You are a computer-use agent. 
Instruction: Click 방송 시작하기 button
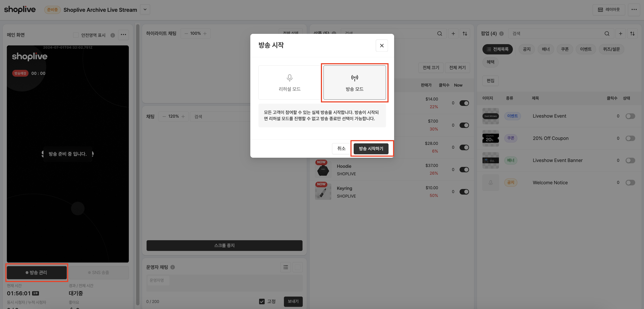click(371, 148)
